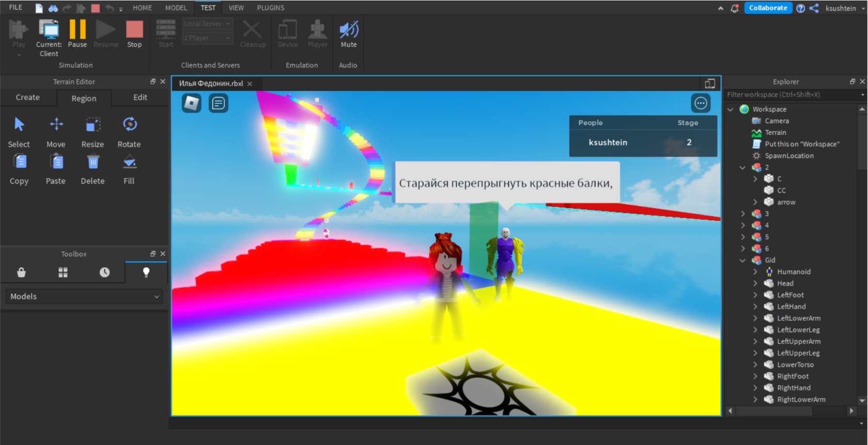The width and height of the screenshot is (868, 445).
Task: Collapse model 2 in Explorer
Action: (742, 167)
